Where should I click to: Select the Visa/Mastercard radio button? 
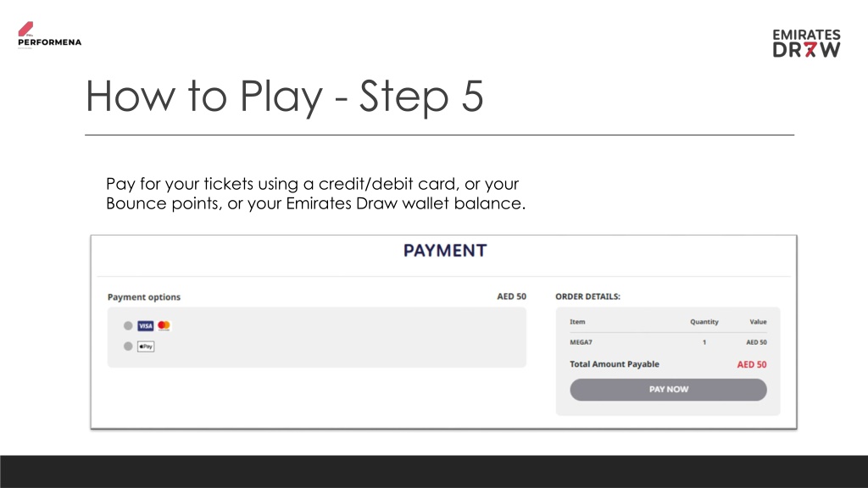(128, 326)
